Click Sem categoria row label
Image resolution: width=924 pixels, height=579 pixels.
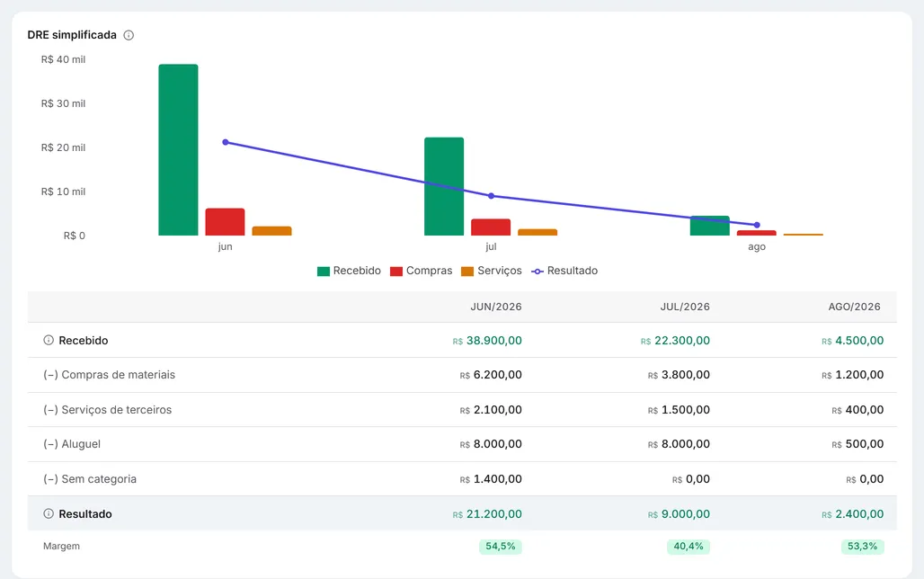pyautogui.click(x=90, y=479)
